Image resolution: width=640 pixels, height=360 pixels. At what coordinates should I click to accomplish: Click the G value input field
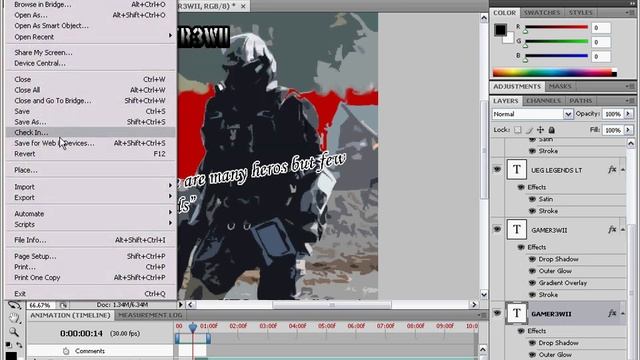click(601, 42)
